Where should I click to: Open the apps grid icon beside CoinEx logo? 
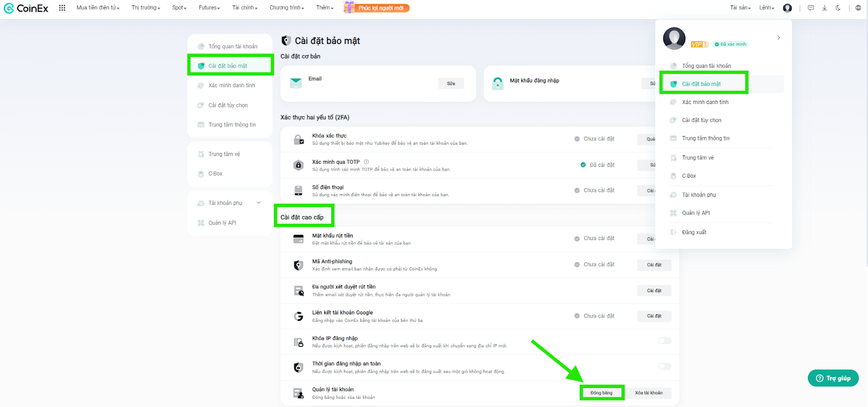62,8
